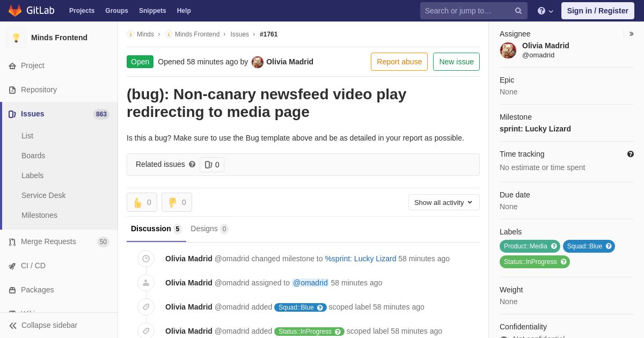Screen dimensions: 644x338
Task: Switch to the Designs tab
Action: [209, 229]
